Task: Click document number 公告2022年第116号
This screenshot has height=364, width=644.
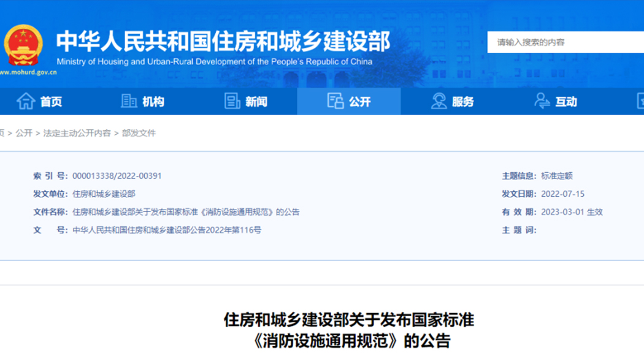Action: tap(167, 230)
